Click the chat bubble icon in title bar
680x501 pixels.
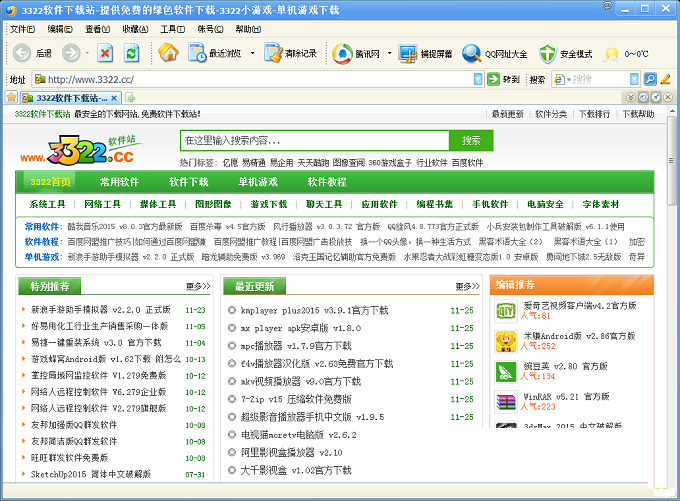[x=608, y=5]
